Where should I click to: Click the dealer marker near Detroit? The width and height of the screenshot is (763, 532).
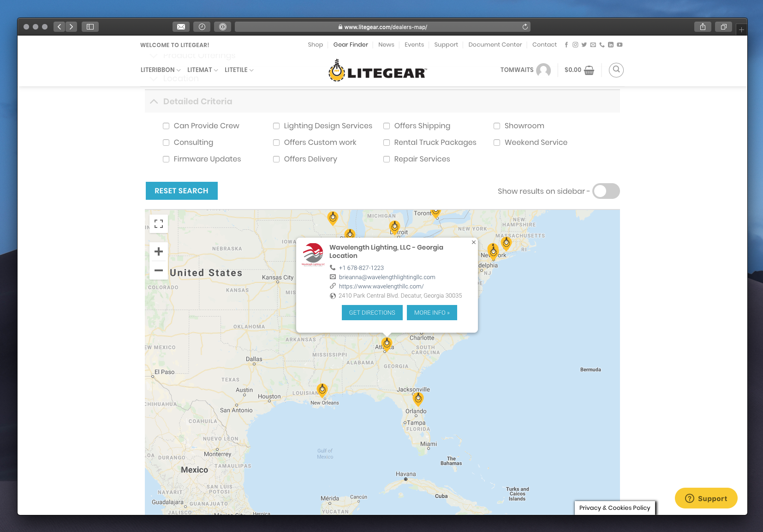click(394, 227)
